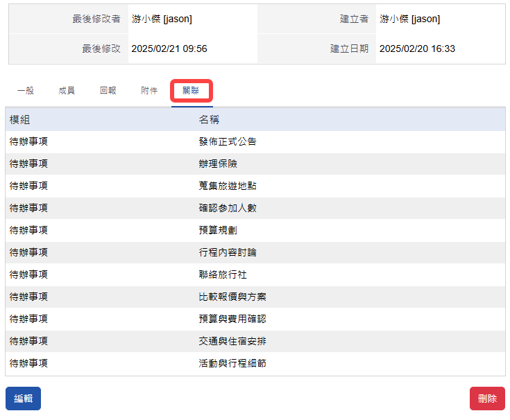Click 待辦事項 in the 確認參加人數 row
The height and width of the screenshot is (420, 510).
(28, 208)
